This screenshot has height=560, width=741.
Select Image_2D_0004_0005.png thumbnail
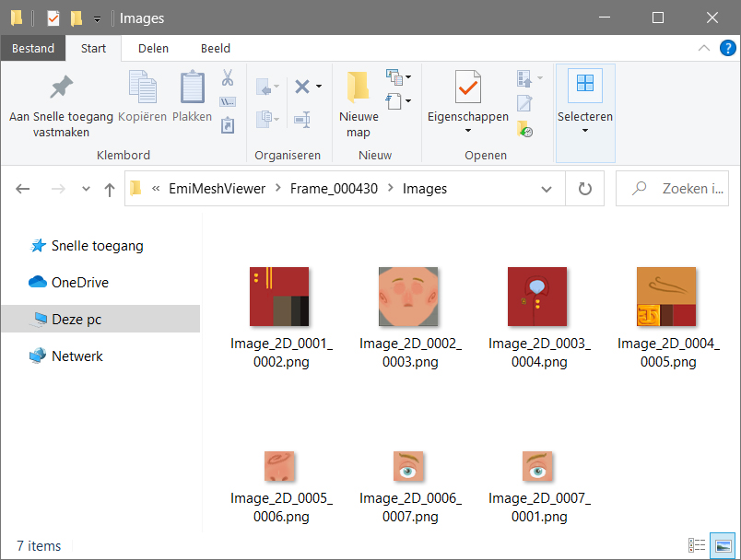coord(666,297)
